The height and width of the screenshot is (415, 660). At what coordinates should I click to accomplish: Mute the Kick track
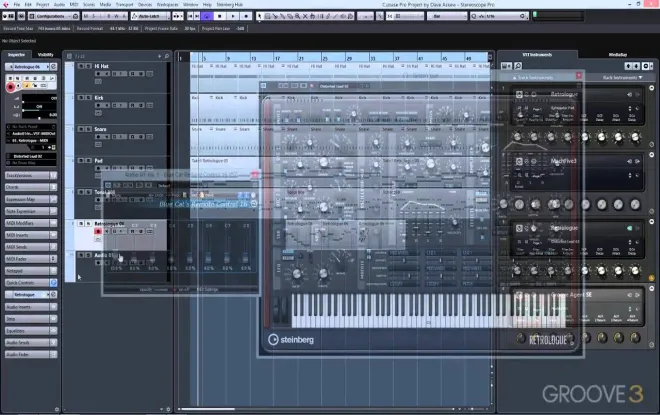[x=81, y=98]
